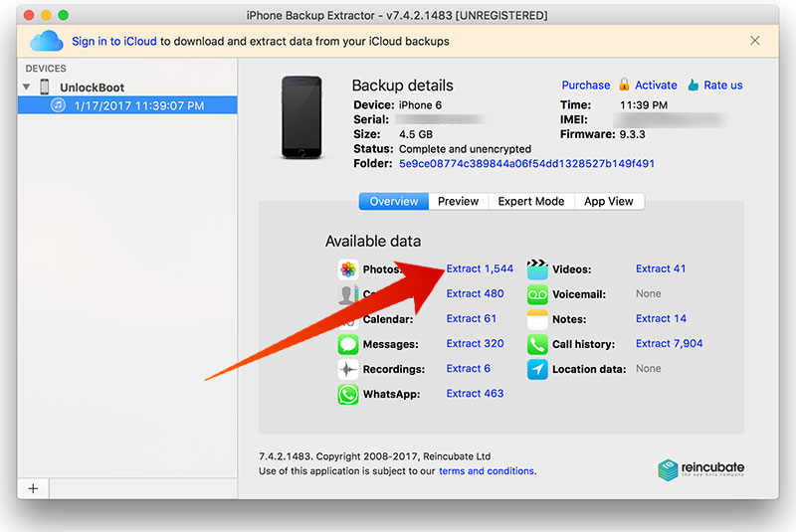Extract 6 recordings
Image resolution: width=796 pixels, height=532 pixels.
click(x=468, y=369)
